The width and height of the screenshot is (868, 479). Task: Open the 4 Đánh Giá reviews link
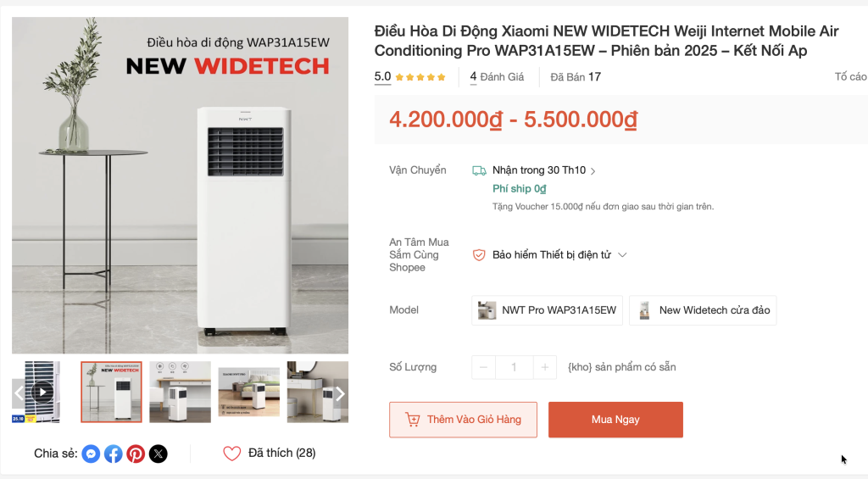497,77
